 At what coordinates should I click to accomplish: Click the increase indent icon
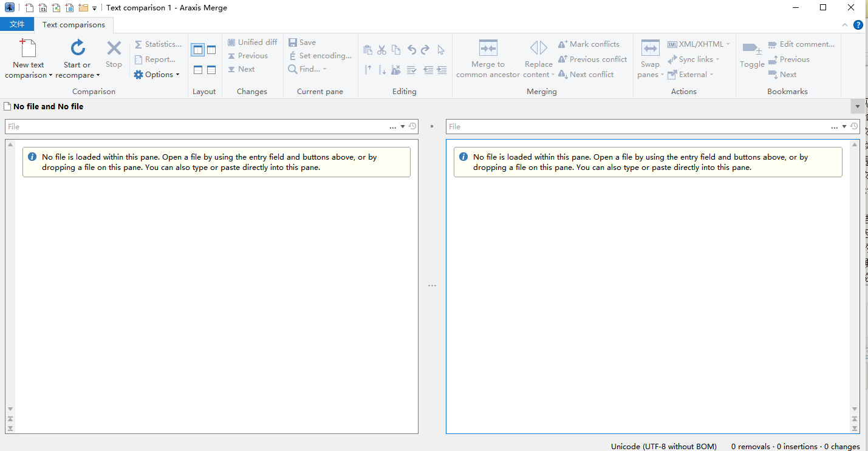[442, 70]
